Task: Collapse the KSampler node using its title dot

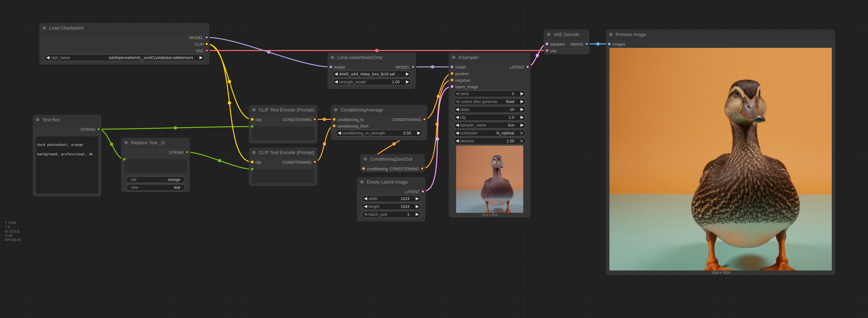Action: tap(454, 58)
